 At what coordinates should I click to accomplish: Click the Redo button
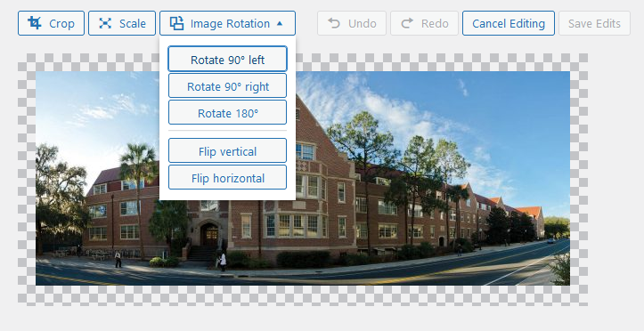(424, 23)
